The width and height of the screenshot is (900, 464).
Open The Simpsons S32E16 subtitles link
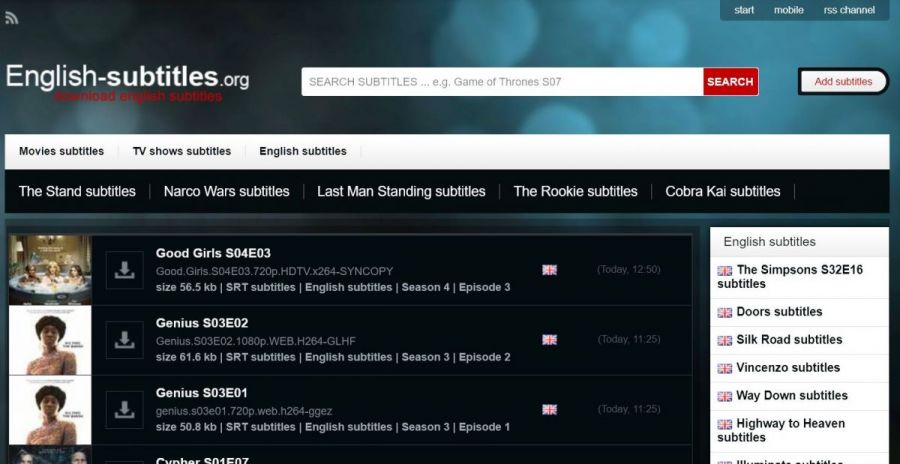790,277
